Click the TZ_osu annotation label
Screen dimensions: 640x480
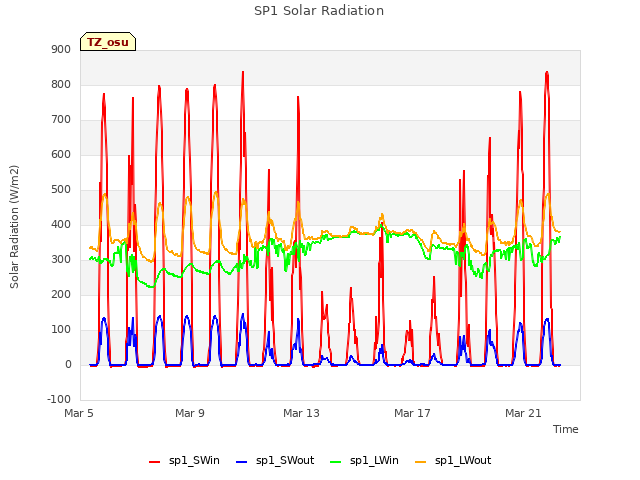point(108,42)
